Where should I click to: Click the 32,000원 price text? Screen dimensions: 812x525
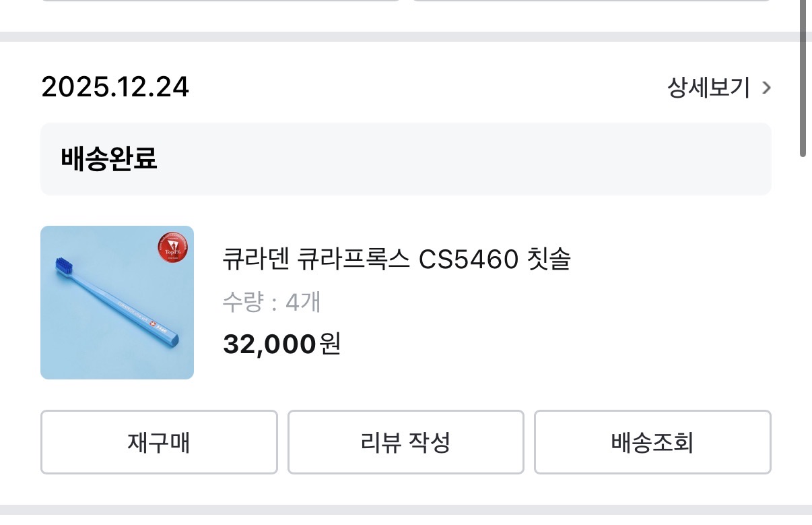tap(281, 344)
